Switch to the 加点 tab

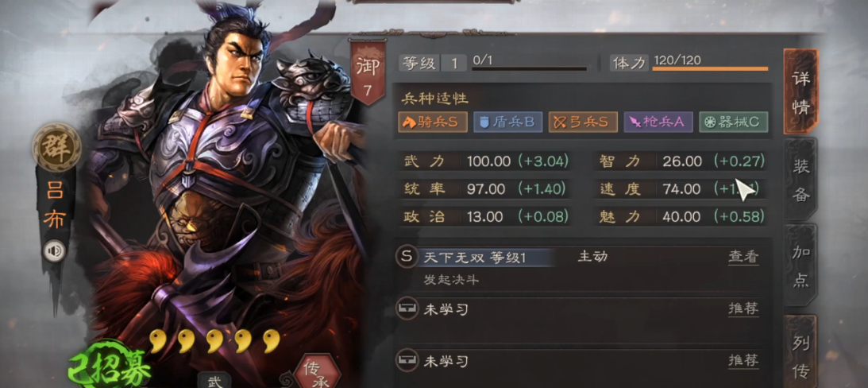[801, 265]
